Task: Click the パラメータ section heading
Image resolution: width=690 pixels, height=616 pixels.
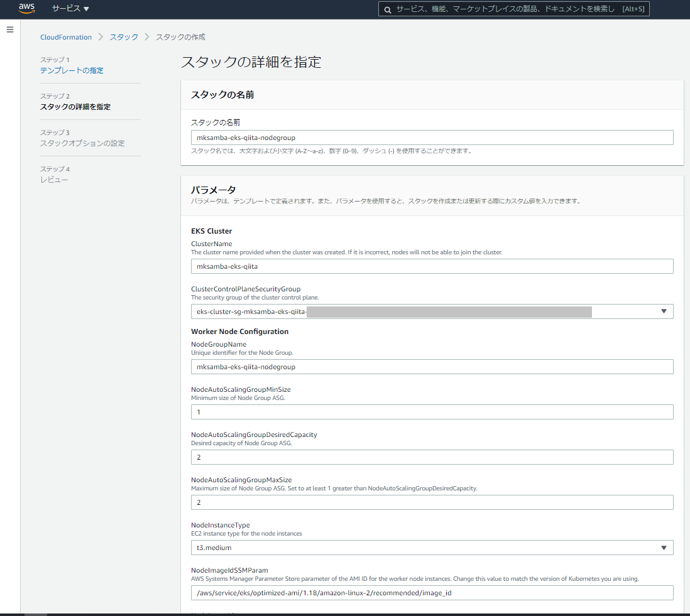Action: [x=214, y=190]
